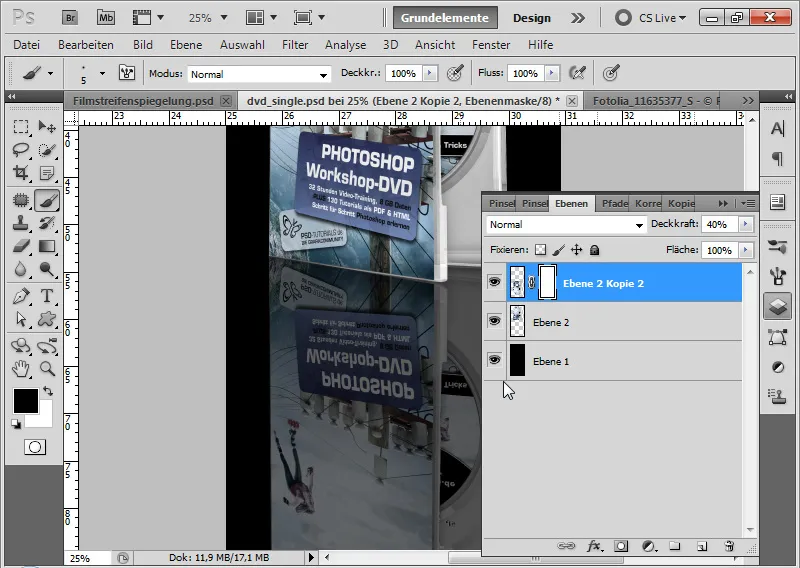Toggle lock image pixels
800x568 pixels.
tap(559, 250)
